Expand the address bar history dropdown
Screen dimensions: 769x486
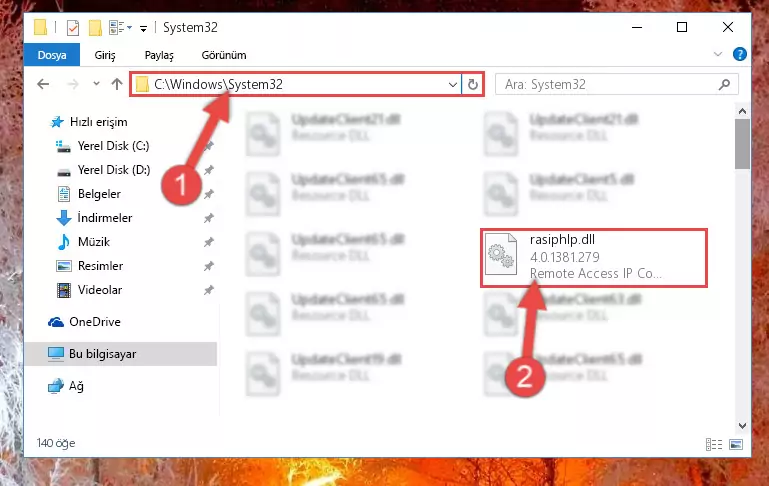453,84
